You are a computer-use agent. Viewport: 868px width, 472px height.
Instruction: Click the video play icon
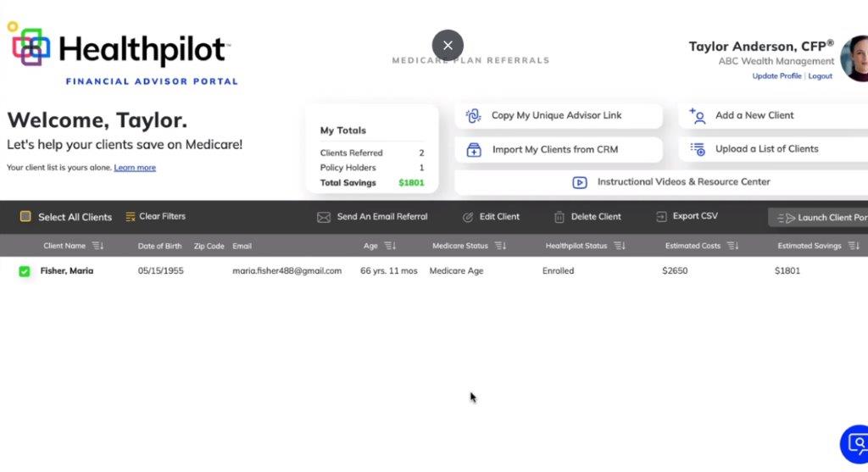tap(580, 182)
